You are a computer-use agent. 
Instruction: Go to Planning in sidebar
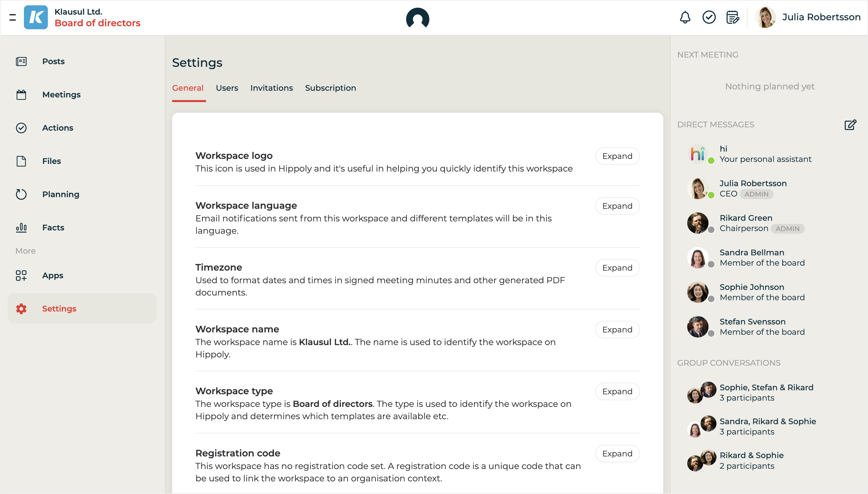(60, 194)
